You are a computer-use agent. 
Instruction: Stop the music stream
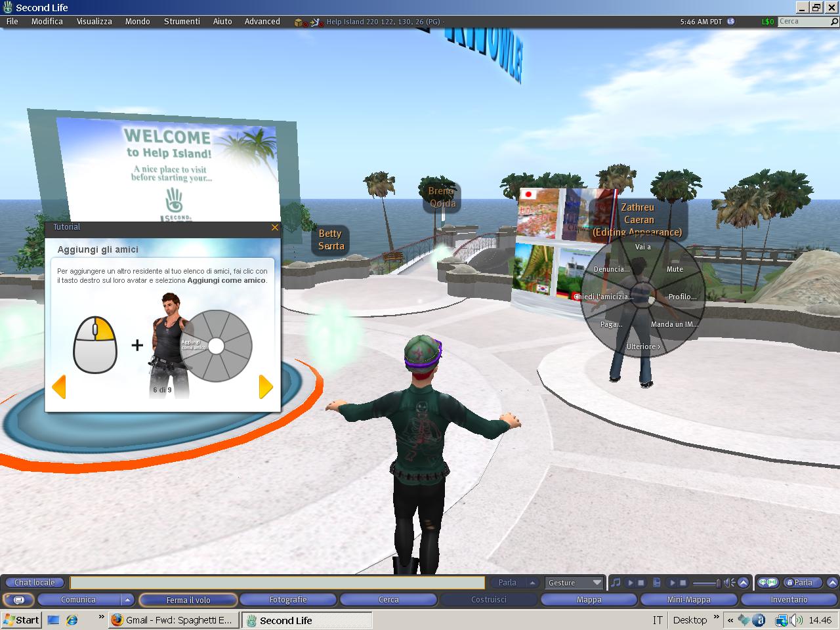641,582
